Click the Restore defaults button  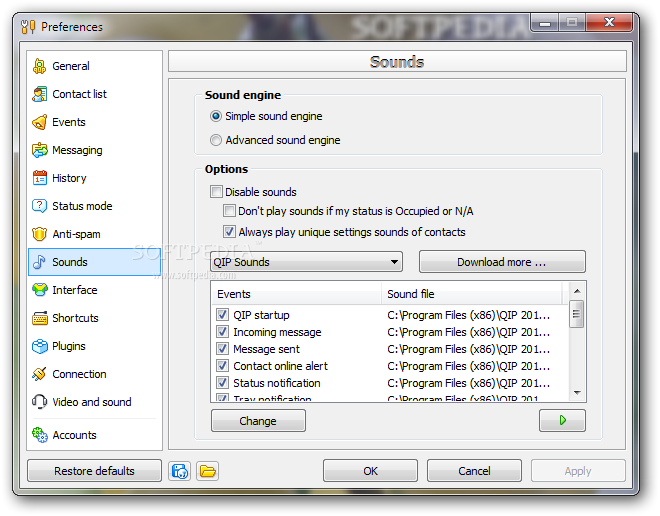[94, 471]
